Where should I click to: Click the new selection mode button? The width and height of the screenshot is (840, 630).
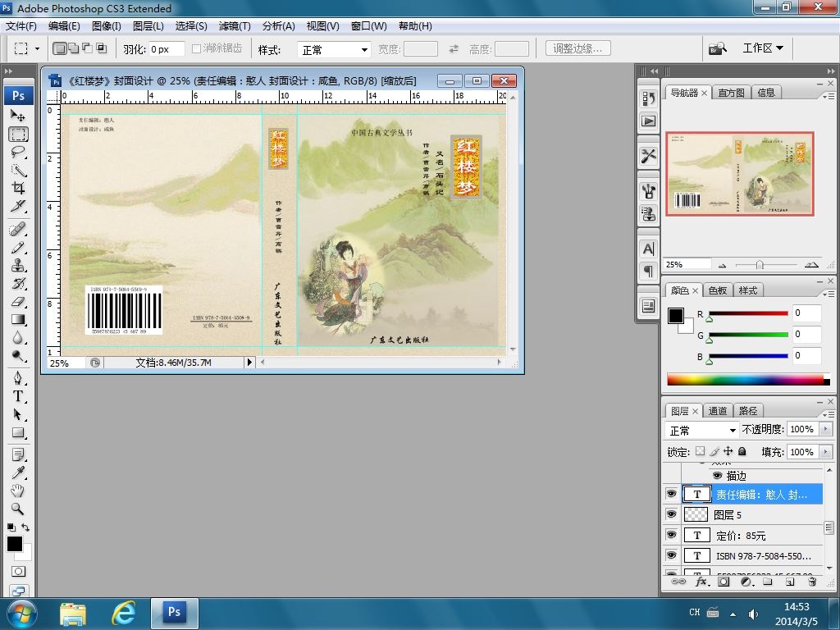(x=60, y=48)
